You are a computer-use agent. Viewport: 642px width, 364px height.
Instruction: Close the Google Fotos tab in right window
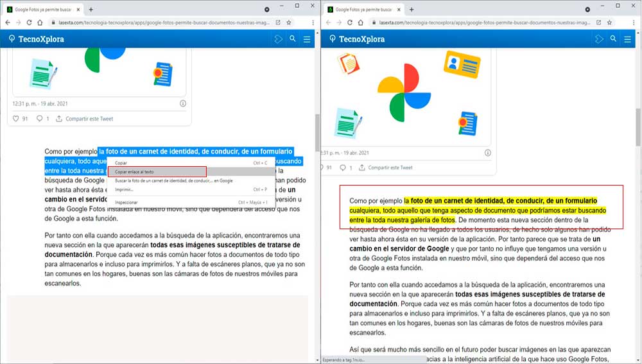coord(399,10)
